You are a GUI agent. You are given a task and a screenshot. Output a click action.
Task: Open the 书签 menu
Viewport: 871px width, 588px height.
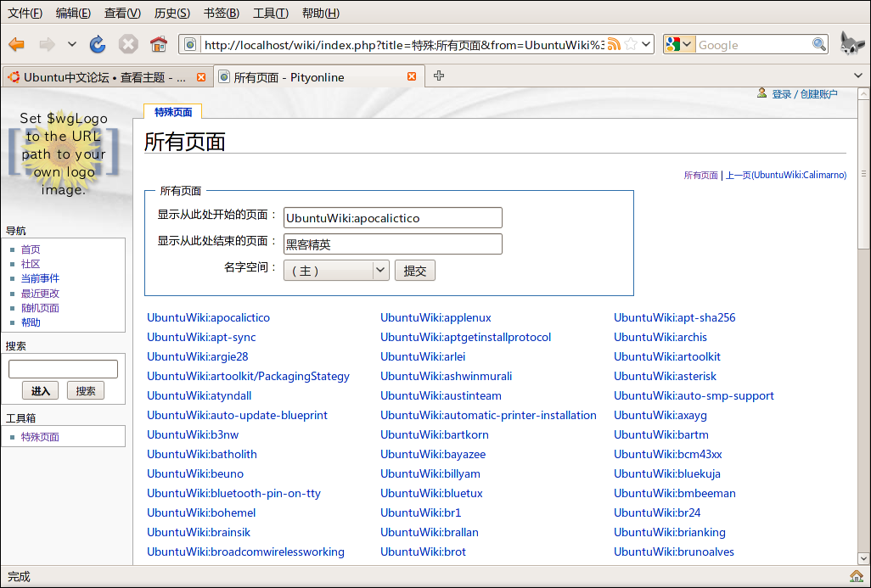click(221, 13)
